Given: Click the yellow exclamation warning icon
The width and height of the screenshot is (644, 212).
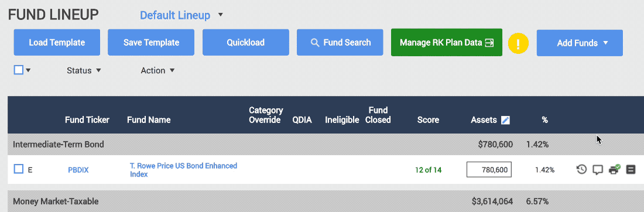Looking at the screenshot, I should (x=518, y=43).
